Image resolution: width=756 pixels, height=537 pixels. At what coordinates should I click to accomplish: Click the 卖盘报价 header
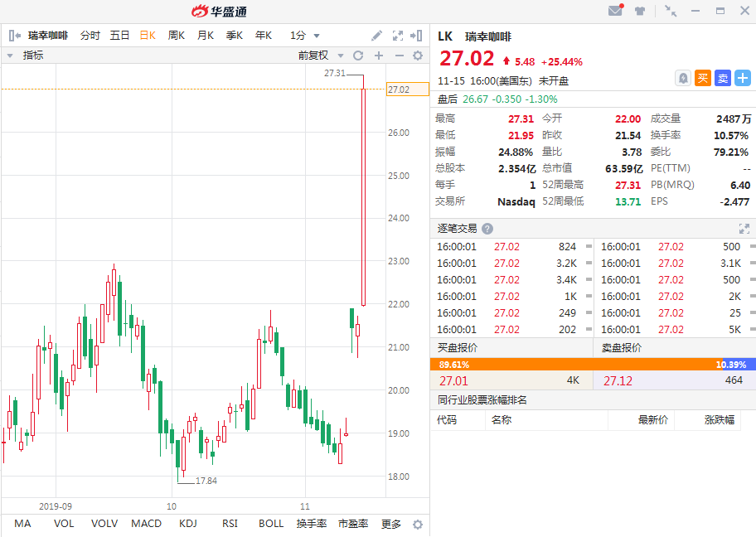pyautogui.click(x=622, y=347)
